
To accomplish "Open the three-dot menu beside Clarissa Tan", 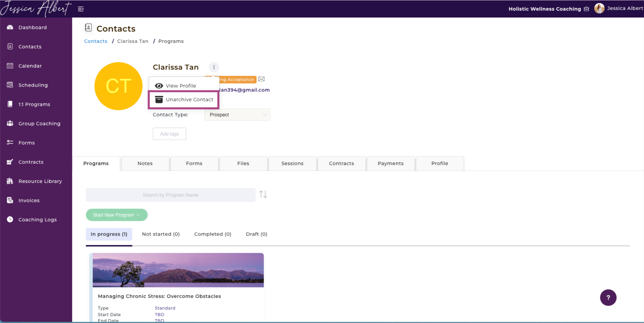I will [214, 67].
